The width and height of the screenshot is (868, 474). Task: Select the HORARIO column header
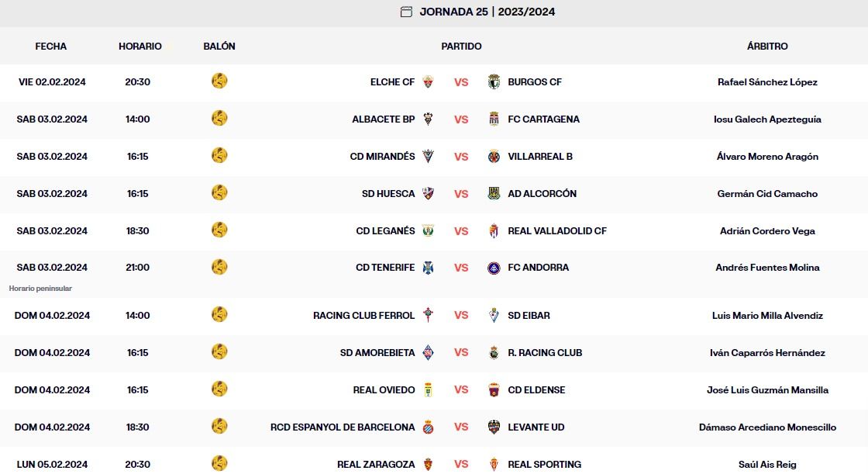pyautogui.click(x=140, y=47)
